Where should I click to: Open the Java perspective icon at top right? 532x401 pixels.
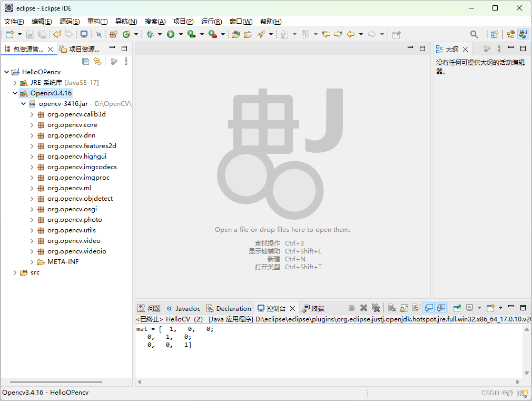tap(522, 34)
